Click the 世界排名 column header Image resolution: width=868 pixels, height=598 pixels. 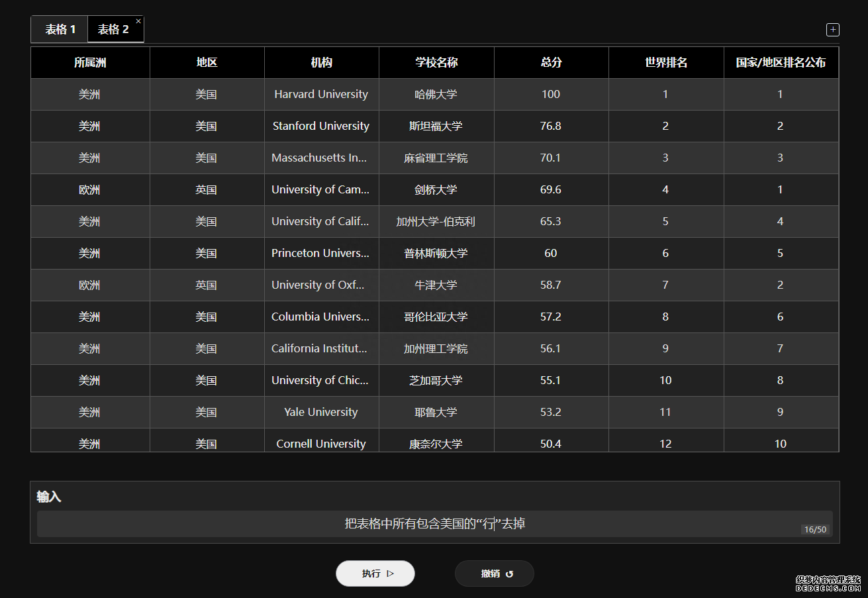[x=666, y=63]
